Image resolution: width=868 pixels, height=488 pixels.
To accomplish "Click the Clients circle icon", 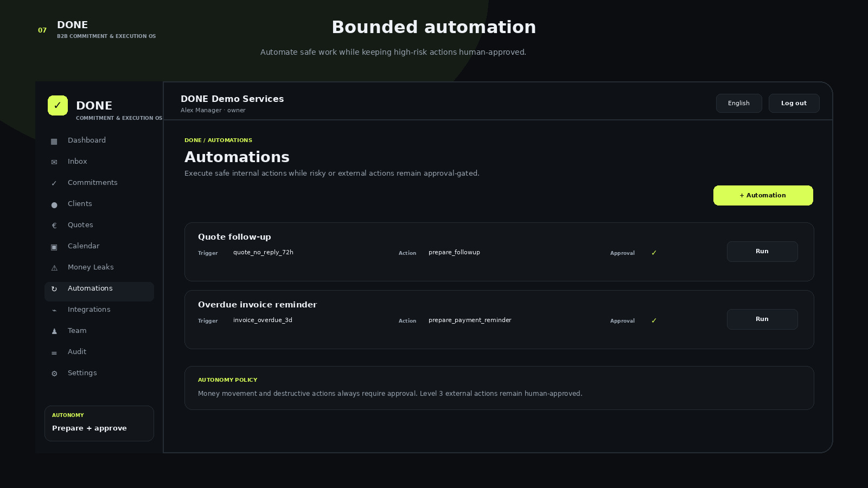I will pyautogui.click(x=54, y=204).
